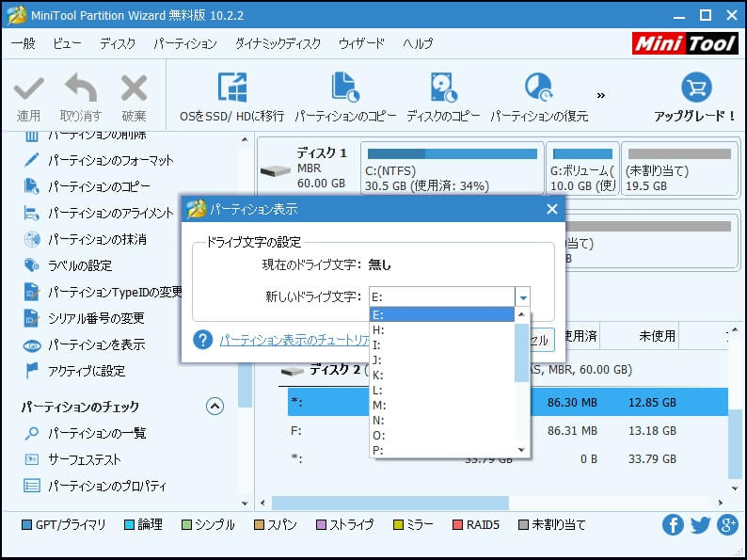This screenshot has height=560, width=747.
Task: Click the dialog help question-mark icon
Action: pos(203,340)
